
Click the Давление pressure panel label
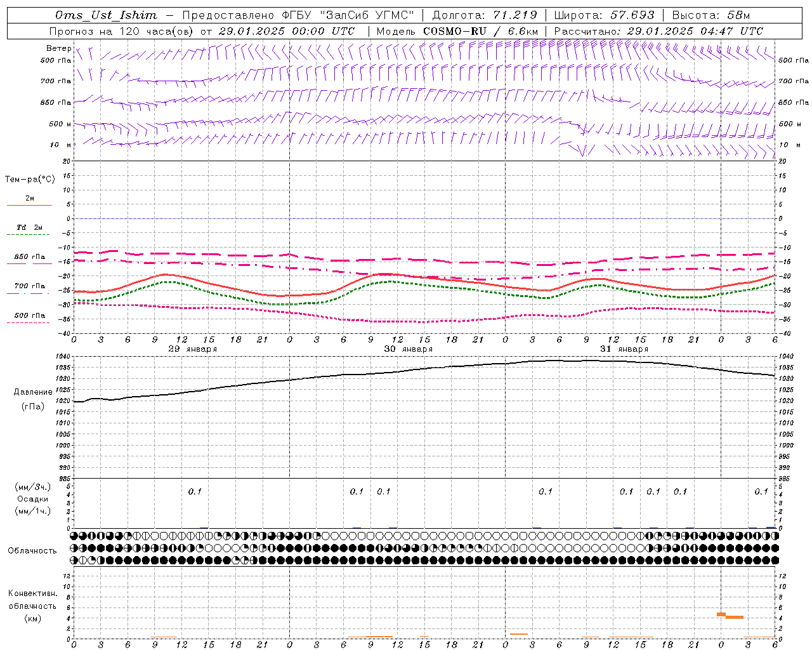(33, 392)
